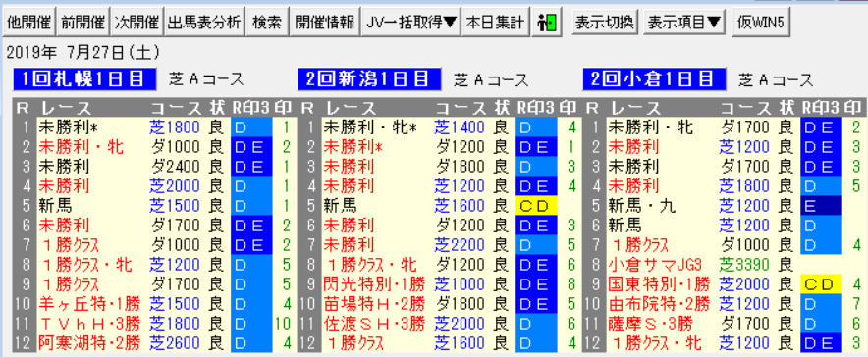This screenshot has height=357, width=868.
Task: Open Kokura race 5 新馬・九
Action: (x=642, y=206)
